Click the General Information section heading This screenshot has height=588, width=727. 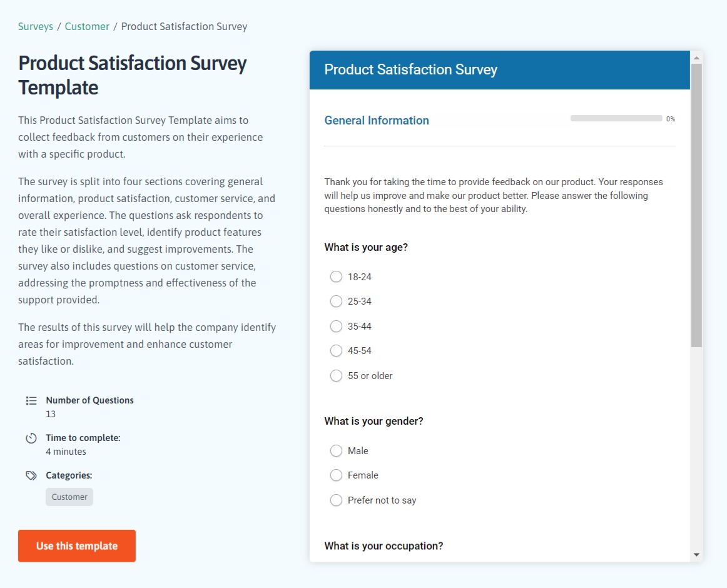coord(376,120)
